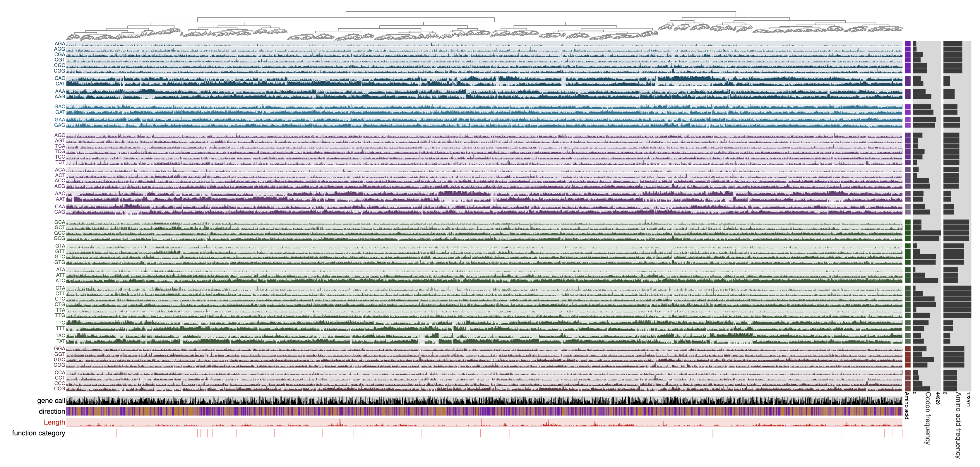
Task: Select the CCG codon row label
Action: click(x=59, y=389)
